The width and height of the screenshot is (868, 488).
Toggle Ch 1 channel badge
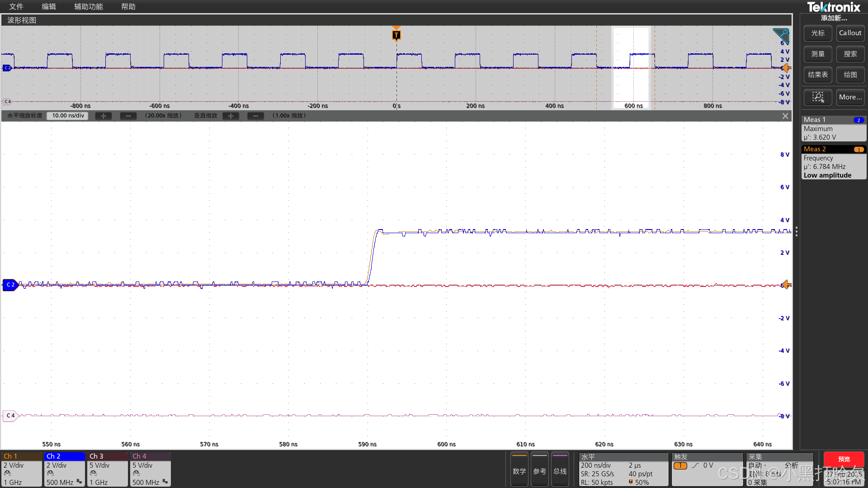(22, 469)
